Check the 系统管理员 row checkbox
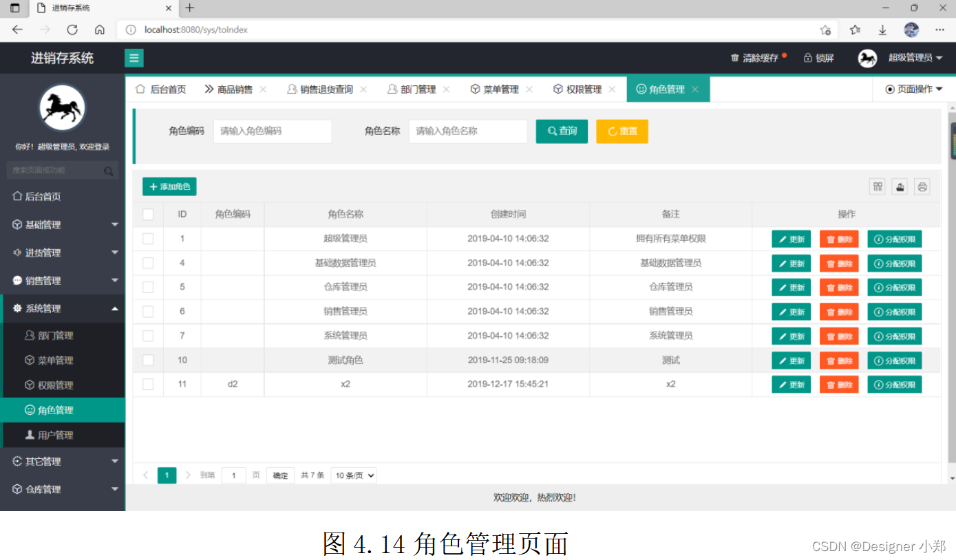The width and height of the screenshot is (956, 560). coord(148,336)
